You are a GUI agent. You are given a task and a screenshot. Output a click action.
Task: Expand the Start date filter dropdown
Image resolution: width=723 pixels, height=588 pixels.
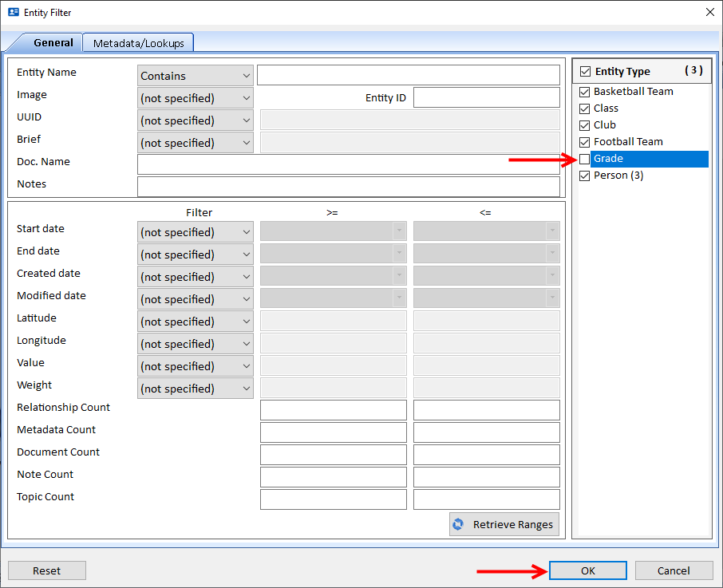point(195,232)
